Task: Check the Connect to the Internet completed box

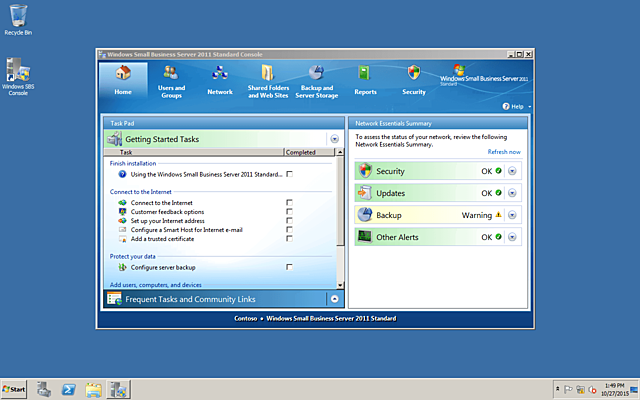Action: tap(289, 202)
